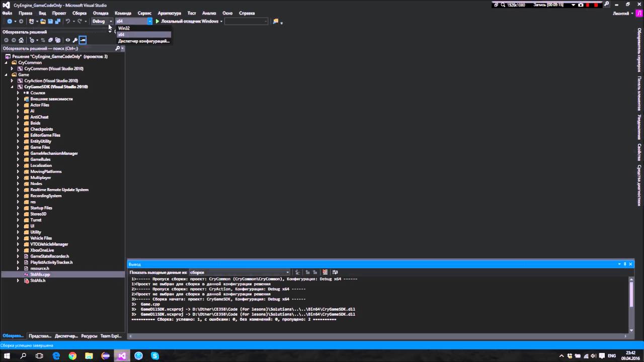
Task: Switch to the Ресурсы tab
Action: pyautogui.click(x=89, y=336)
